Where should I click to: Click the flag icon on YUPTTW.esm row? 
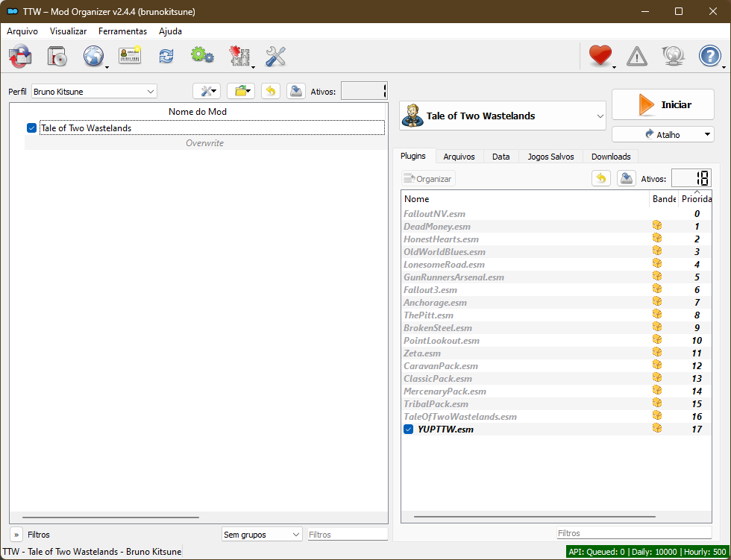pyautogui.click(x=657, y=428)
